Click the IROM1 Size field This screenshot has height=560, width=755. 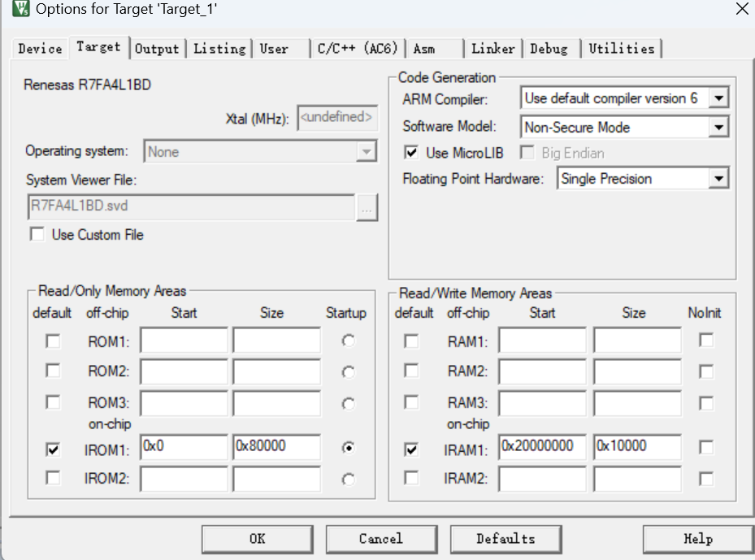[x=276, y=447]
